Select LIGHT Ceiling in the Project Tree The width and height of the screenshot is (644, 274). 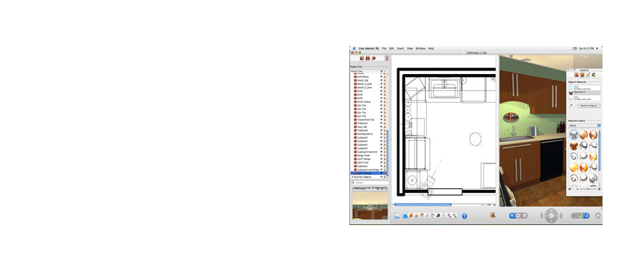coord(364,173)
